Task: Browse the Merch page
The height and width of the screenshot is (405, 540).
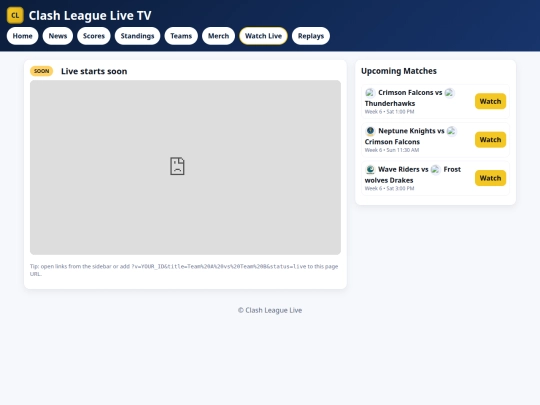Action: [218, 36]
